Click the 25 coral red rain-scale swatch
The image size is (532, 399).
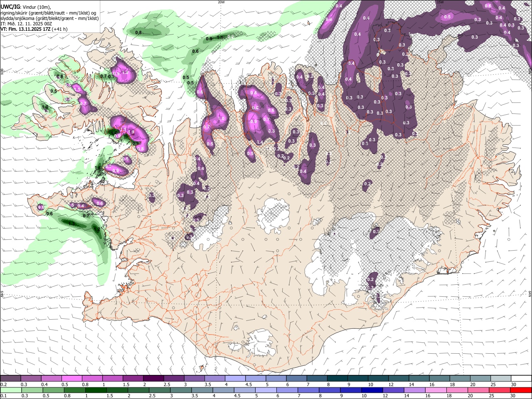(499, 390)
